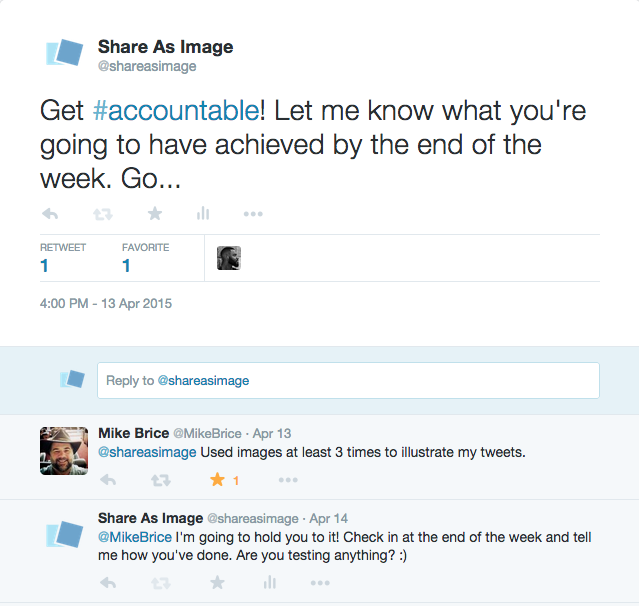Toggle orange favorite star on Mike's tweet
Screen dimensions: 639x606
click(x=218, y=479)
